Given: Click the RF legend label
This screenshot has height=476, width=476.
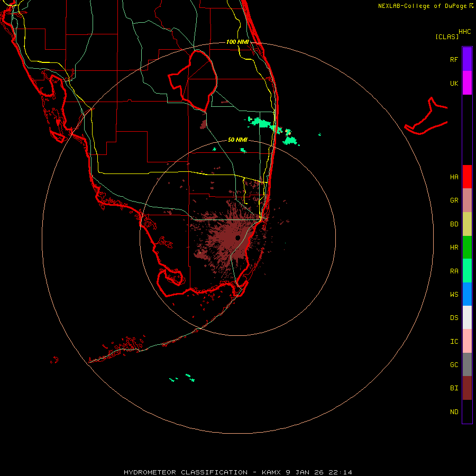Looking at the screenshot, I should [454, 59].
